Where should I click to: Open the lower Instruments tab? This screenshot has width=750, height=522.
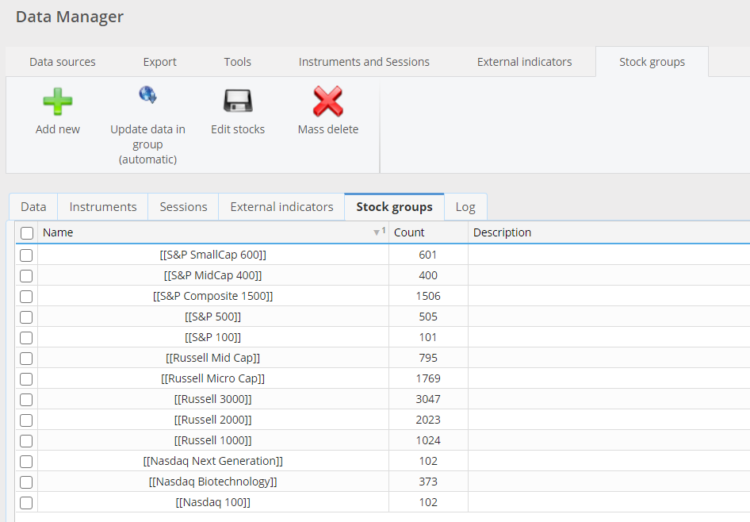(103, 207)
